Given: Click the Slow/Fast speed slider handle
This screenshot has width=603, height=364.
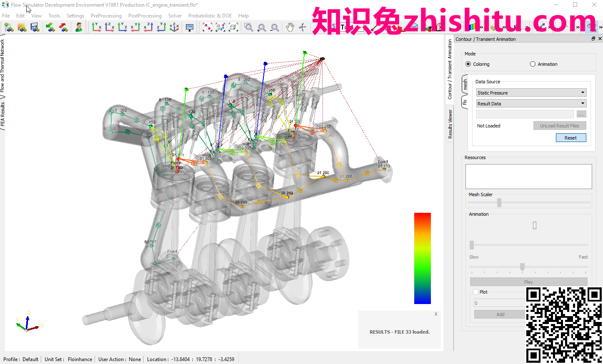Looking at the screenshot, I should pos(522,267).
